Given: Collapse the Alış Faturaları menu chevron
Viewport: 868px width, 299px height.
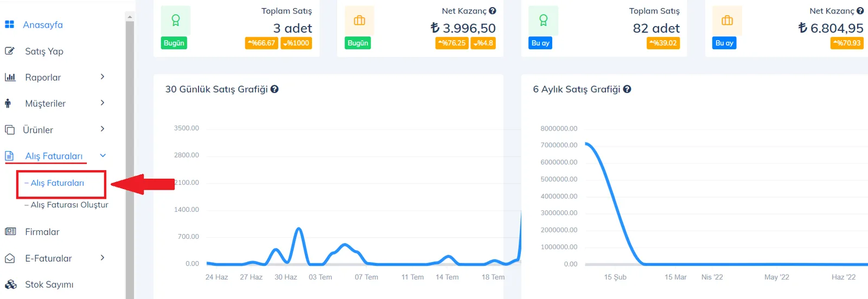Looking at the screenshot, I should 103,155.
